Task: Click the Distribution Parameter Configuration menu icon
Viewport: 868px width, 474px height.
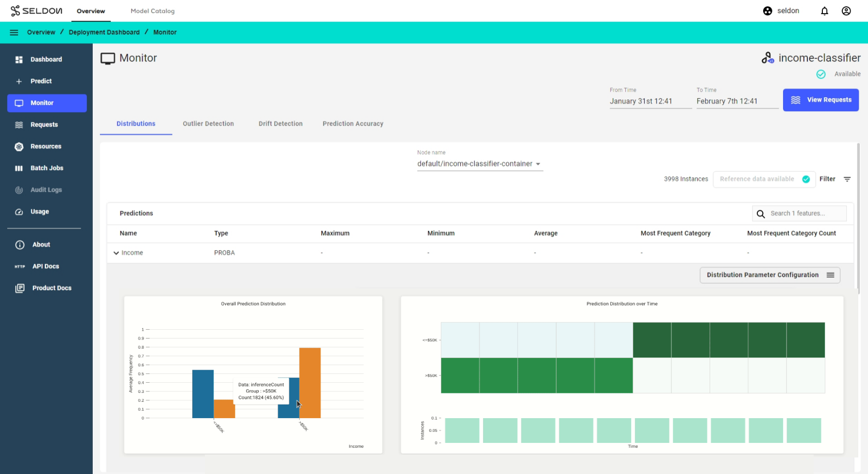Action: [x=831, y=275]
